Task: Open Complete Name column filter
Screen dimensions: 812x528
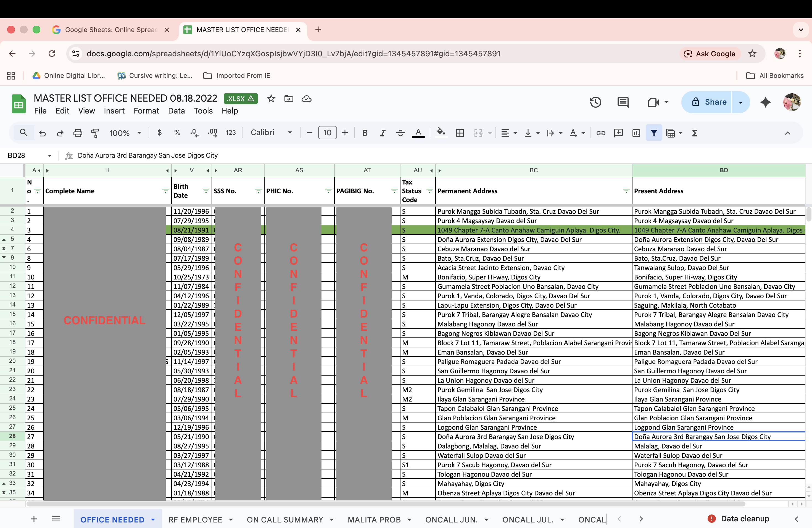Action: pyautogui.click(x=165, y=191)
